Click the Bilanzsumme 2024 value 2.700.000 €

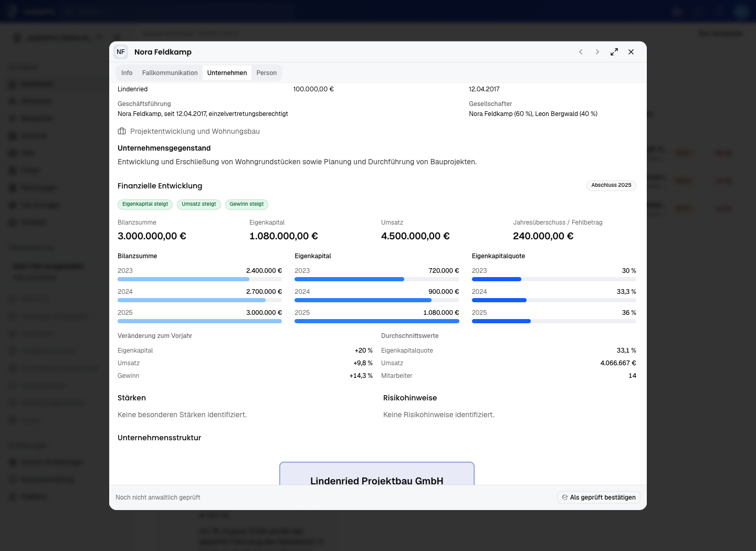tap(264, 292)
